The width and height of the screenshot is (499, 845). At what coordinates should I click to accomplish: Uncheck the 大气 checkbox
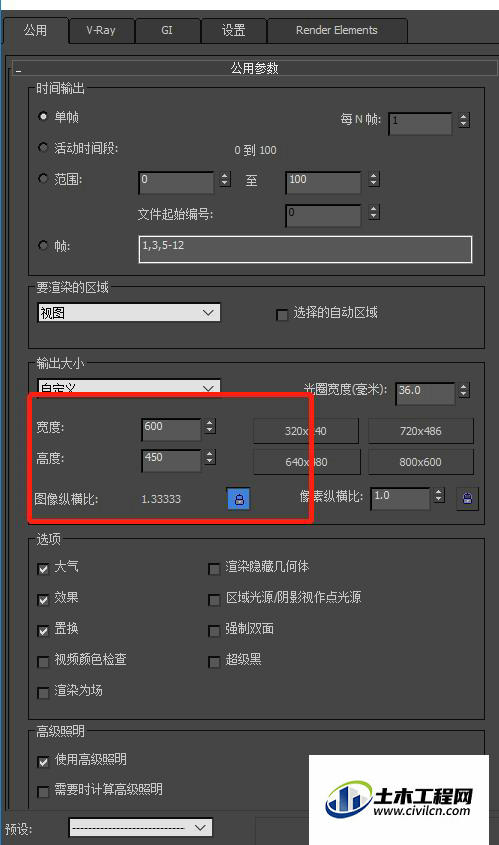43,569
